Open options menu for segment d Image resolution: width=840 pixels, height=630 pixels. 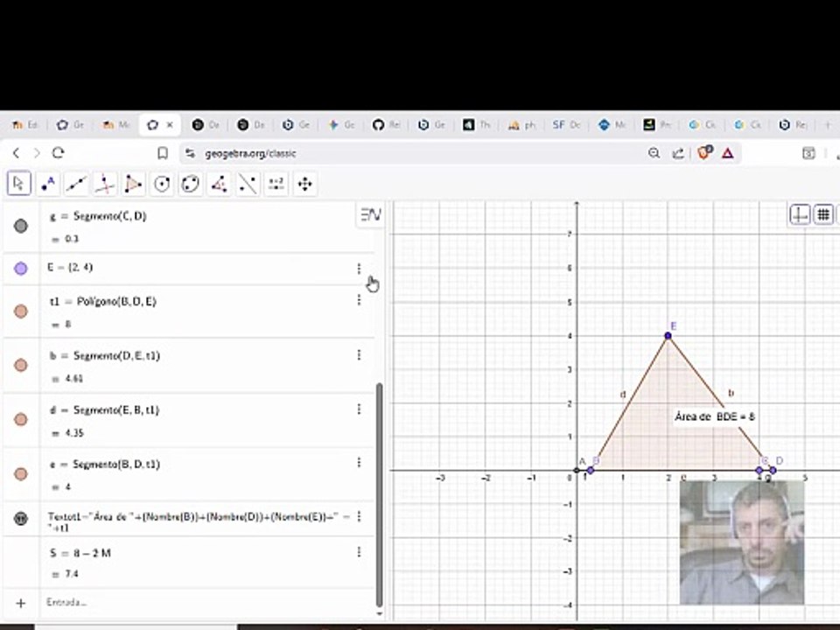tap(359, 409)
